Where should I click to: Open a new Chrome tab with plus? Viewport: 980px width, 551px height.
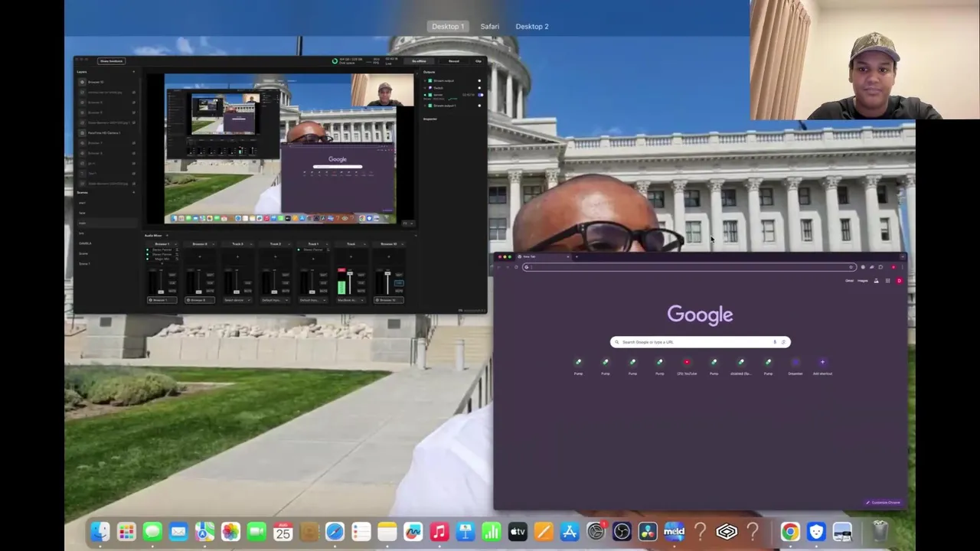pyautogui.click(x=577, y=256)
